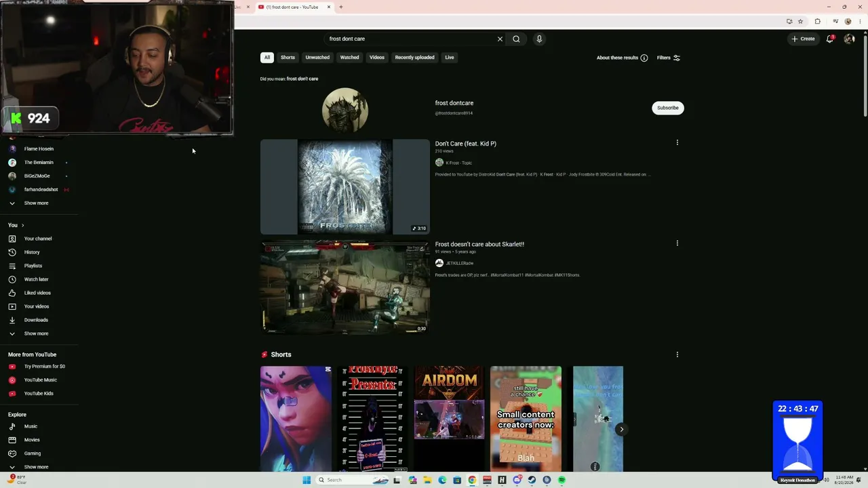Screen dimensions: 868x488
Task: Open Your channel in the sidebar
Action: click(x=38, y=239)
